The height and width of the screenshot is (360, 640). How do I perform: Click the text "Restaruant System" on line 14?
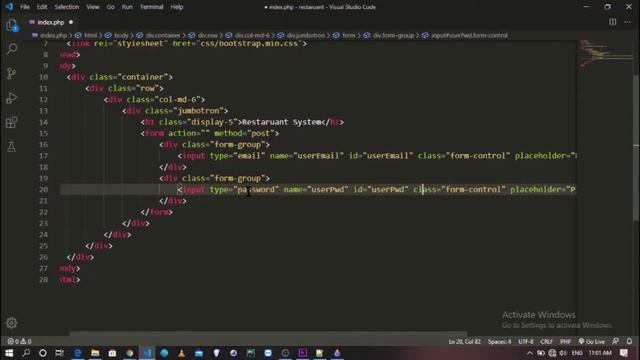[282, 122]
